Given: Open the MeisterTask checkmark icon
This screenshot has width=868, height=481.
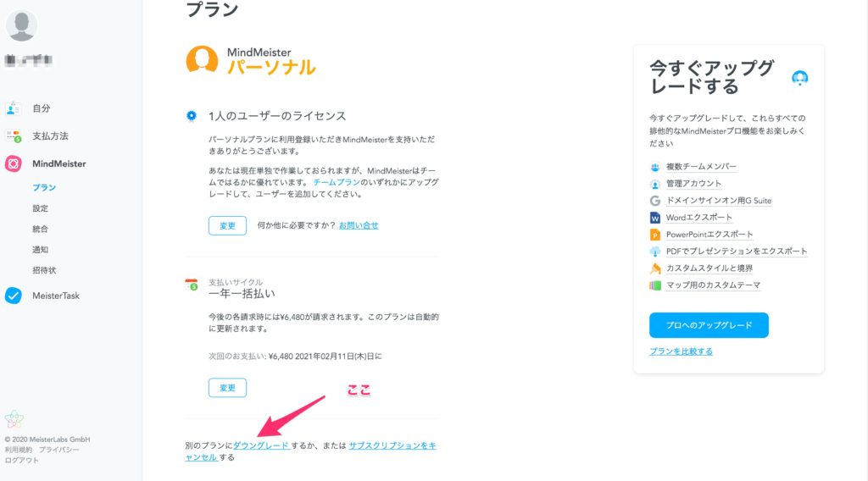Looking at the screenshot, I should click(14, 296).
